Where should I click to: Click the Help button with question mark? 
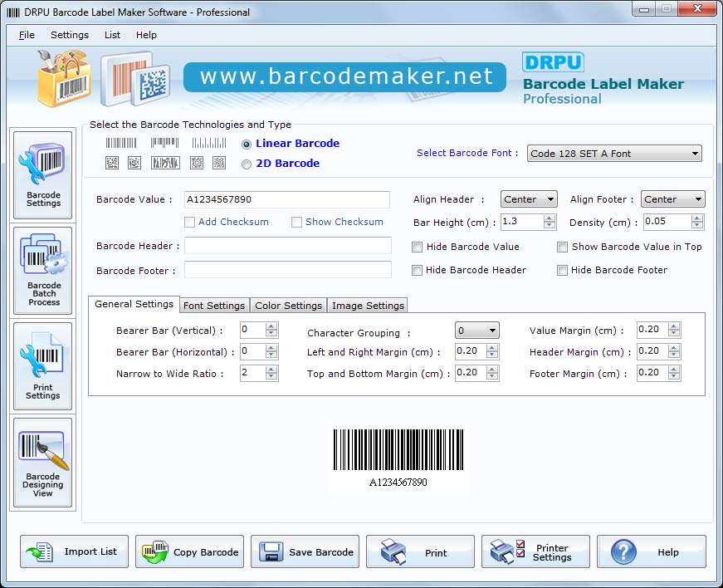[x=651, y=551]
